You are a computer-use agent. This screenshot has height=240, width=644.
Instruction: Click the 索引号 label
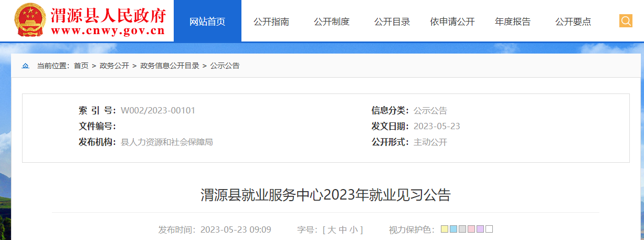[97, 111]
